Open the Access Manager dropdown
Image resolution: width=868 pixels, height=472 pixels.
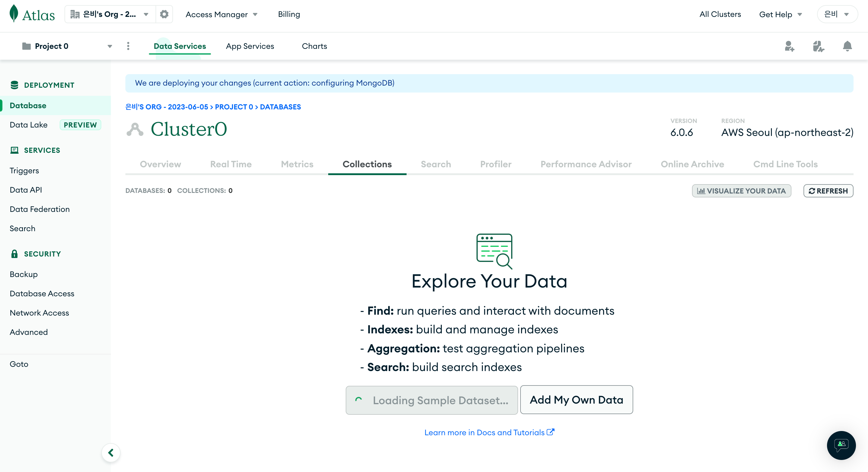[x=222, y=14]
